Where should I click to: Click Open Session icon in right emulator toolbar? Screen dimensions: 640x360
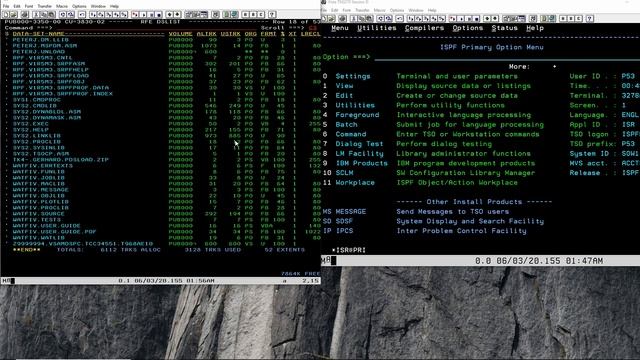331,18
